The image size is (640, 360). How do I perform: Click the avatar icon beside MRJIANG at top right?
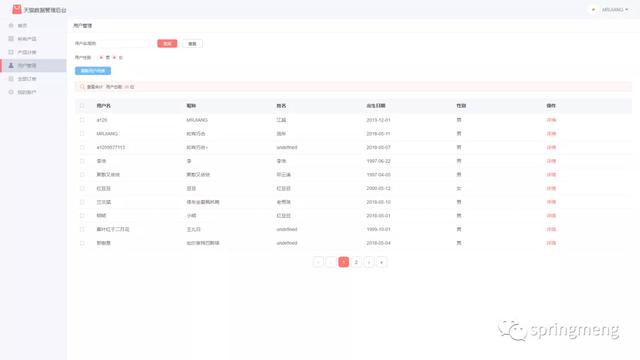(593, 9)
